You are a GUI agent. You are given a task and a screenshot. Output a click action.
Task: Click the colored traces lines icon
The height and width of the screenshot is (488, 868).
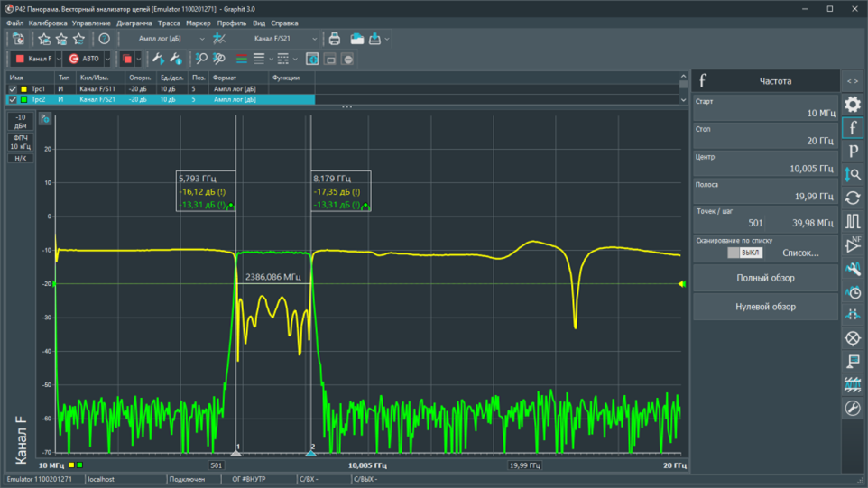(x=241, y=59)
